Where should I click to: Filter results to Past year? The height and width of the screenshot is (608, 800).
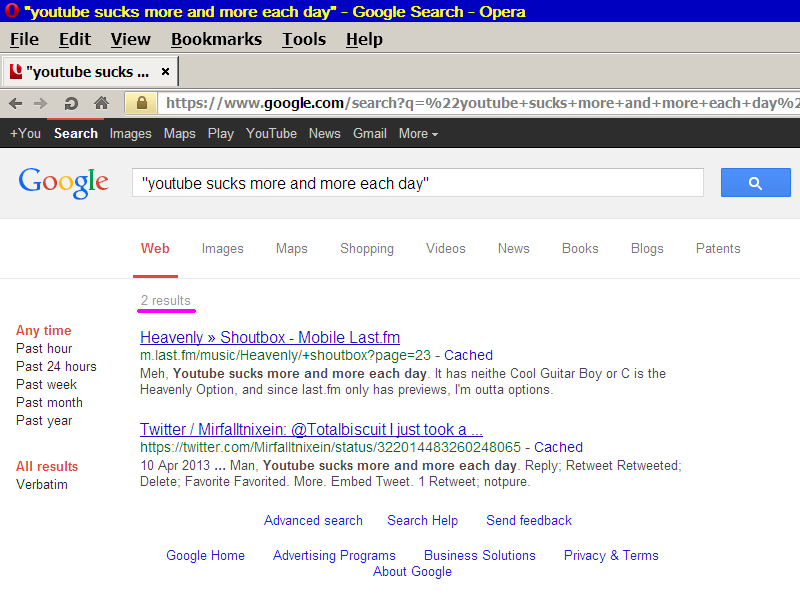[x=44, y=421]
